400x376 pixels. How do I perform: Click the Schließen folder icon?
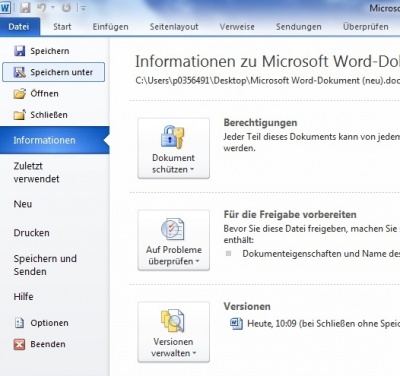coord(19,115)
